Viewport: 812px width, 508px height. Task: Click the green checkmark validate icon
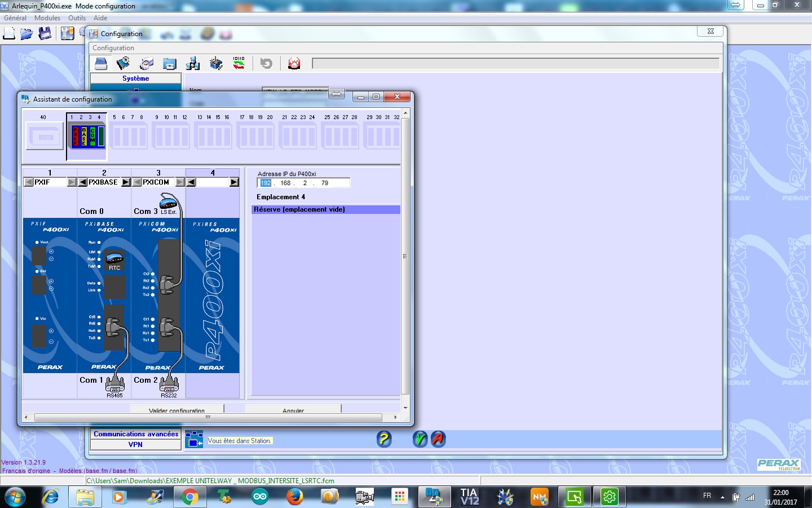[x=420, y=439]
